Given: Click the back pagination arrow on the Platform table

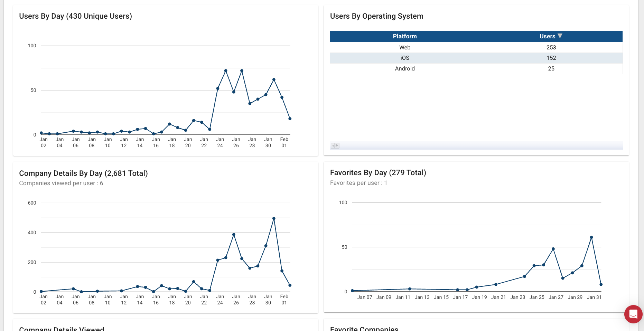Looking at the screenshot, I should pos(333,145).
